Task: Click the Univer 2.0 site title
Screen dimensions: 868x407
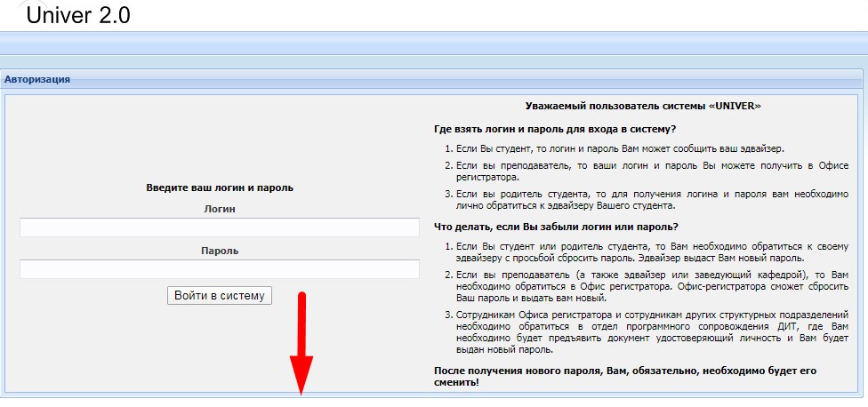Action: click(x=79, y=15)
